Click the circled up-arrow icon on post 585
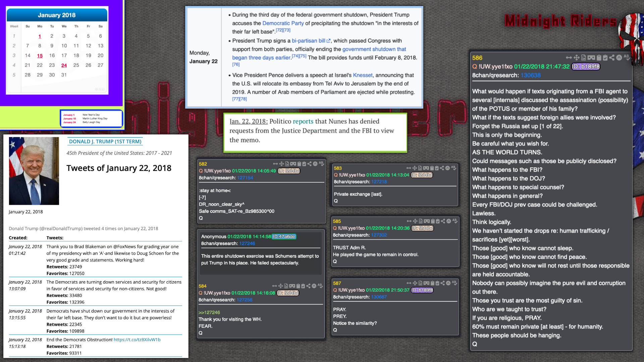This screenshot has height=362, width=644. [x=449, y=221]
